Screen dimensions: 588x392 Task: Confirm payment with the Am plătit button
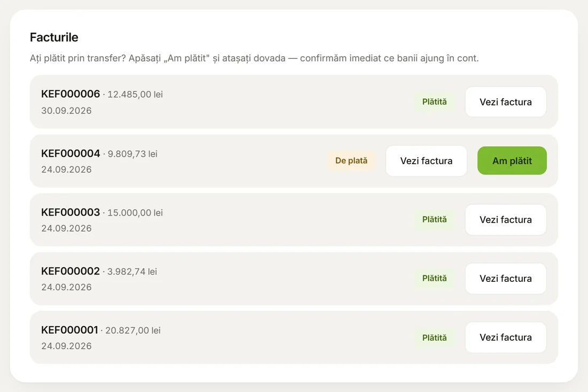[512, 160]
